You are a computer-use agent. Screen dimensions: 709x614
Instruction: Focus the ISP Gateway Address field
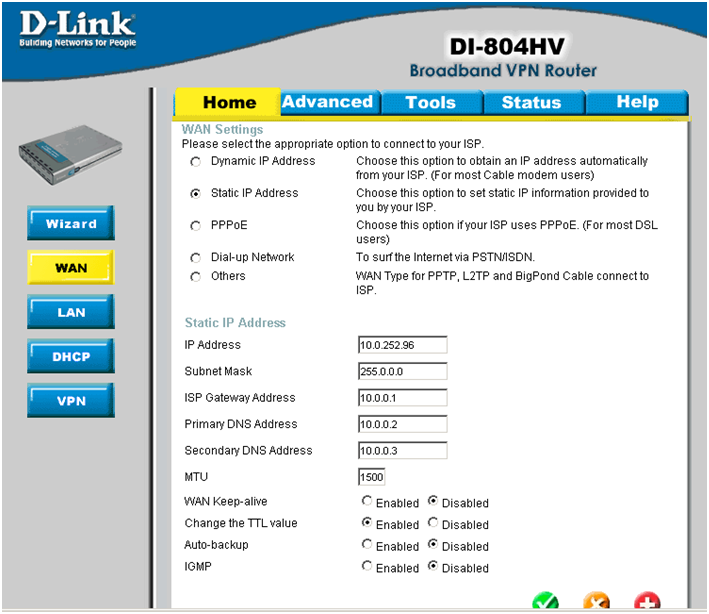402,397
